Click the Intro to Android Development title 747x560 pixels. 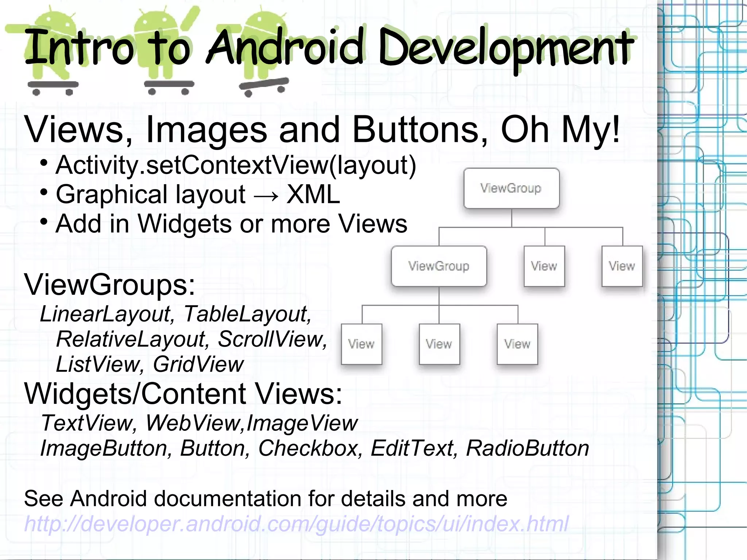pyautogui.click(x=328, y=47)
